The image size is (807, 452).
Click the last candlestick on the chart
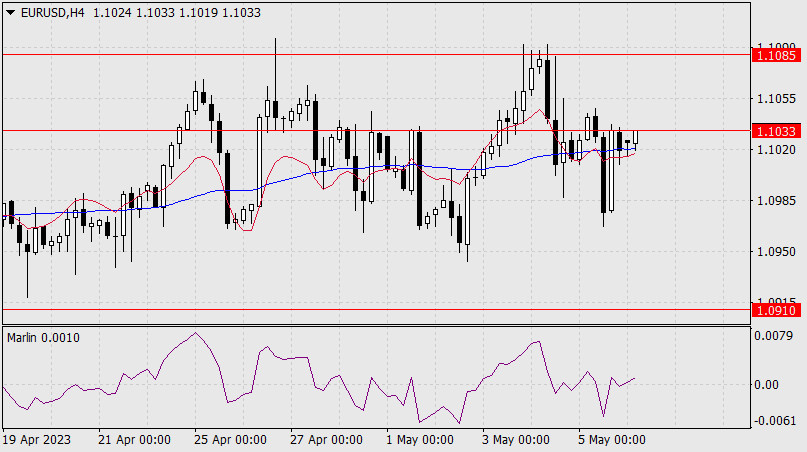(635, 140)
